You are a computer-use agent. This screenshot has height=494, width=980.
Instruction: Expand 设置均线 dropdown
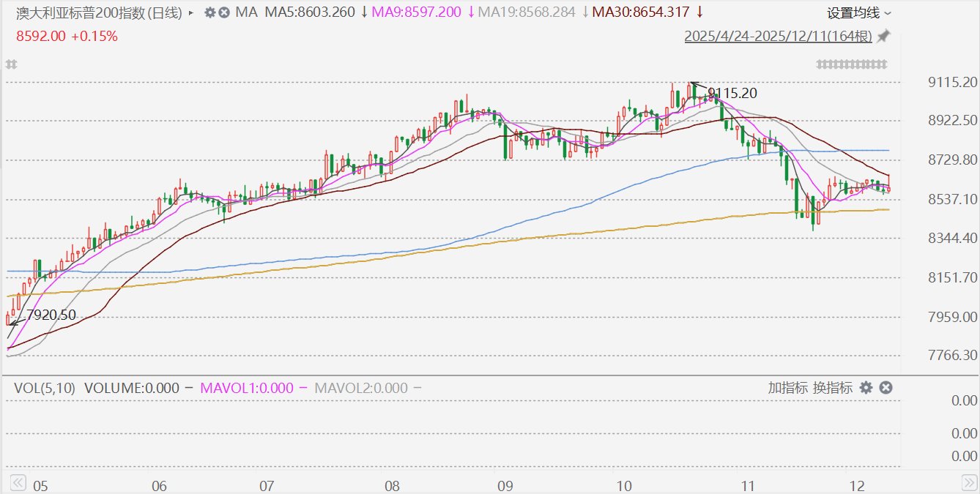[x=859, y=12]
